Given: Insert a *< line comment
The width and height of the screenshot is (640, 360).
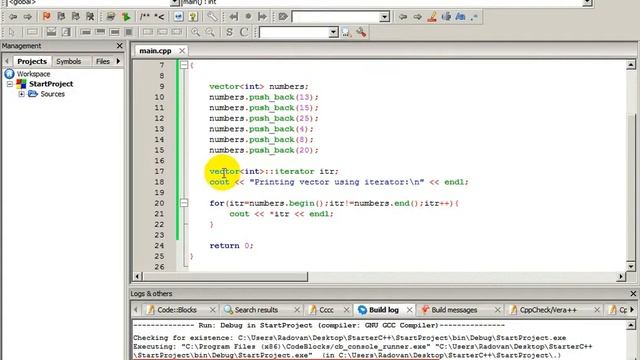Looking at the screenshot, I should (x=159, y=17).
